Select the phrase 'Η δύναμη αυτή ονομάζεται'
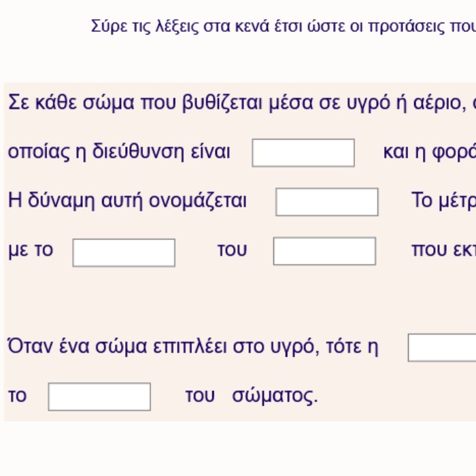 pos(127,201)
